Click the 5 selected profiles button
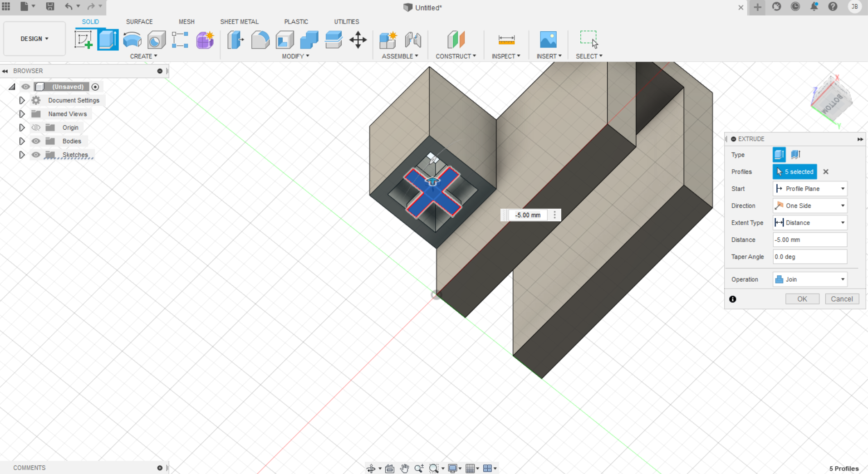The width and height of the screenshot is (868, 474). point(795,171)
